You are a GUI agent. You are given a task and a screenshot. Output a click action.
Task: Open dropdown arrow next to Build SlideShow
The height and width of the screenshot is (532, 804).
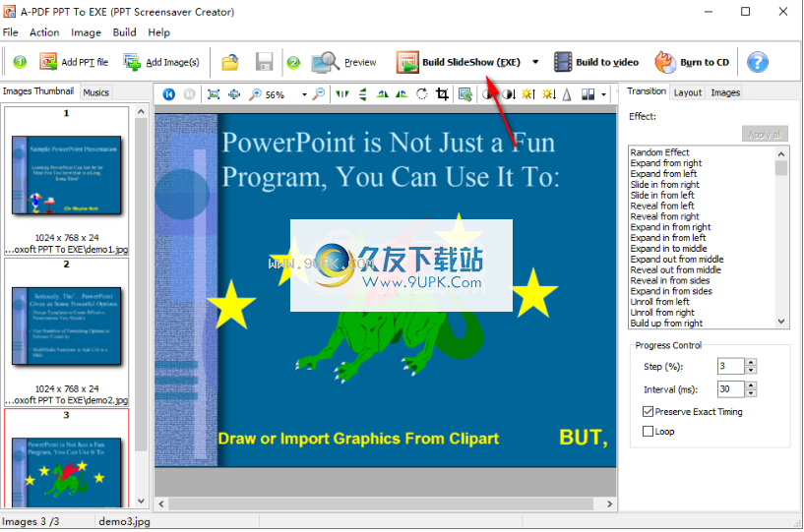tap(535, 62)
